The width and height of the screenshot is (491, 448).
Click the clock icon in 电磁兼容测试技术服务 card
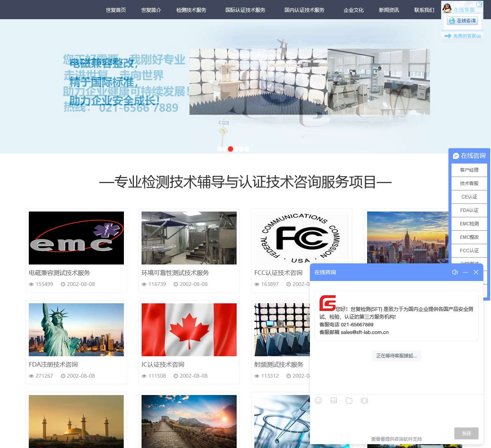point(63,284)
